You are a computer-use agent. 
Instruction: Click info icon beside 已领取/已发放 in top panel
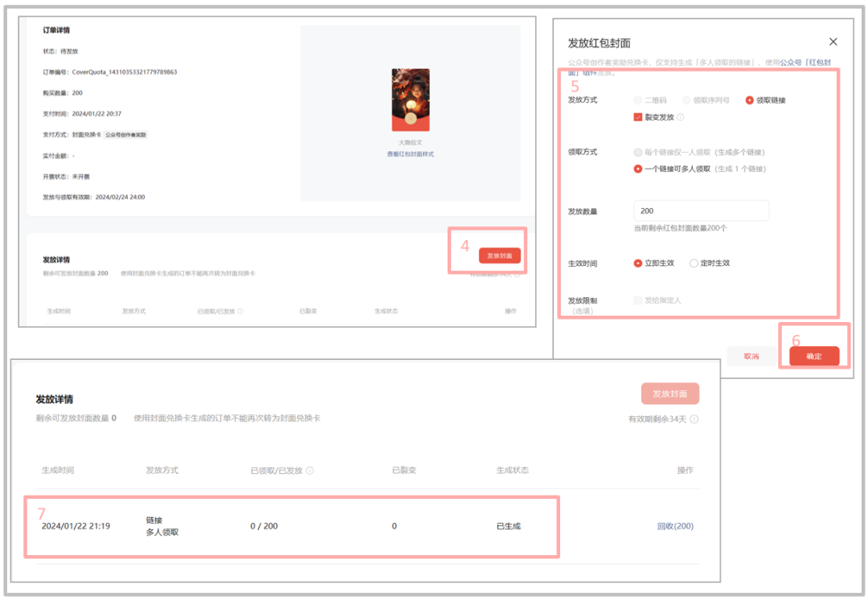point(240,311)
